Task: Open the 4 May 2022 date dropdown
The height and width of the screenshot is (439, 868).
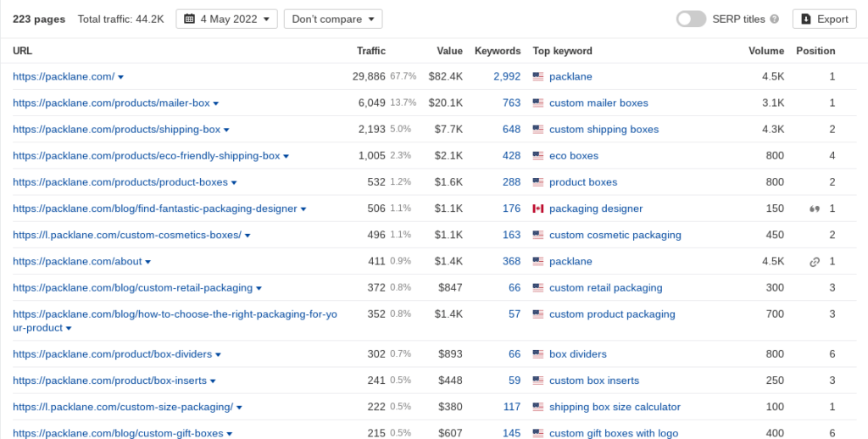Action: 226,19
